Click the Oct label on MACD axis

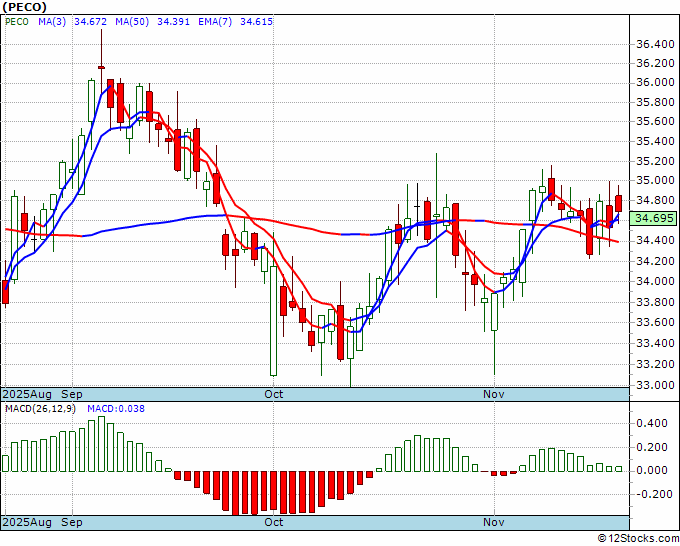(x=274, y=522)
